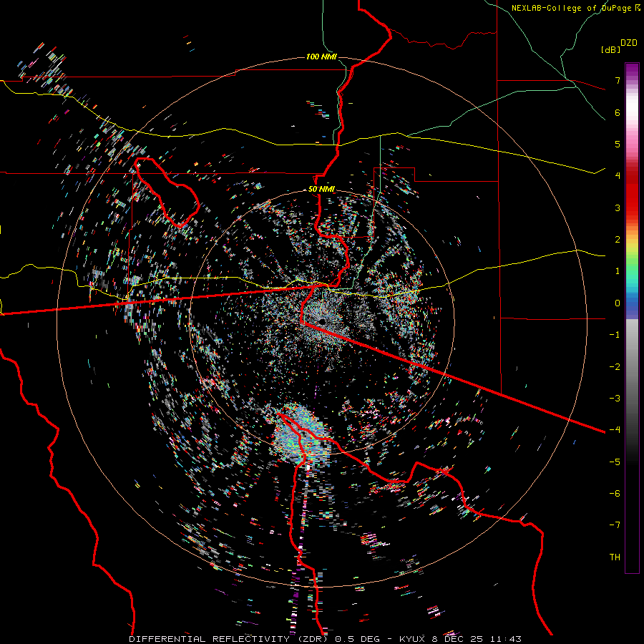Click the -6 dB scale label
644x644 pixels.
pyautogui.click(x=615, y=494)
